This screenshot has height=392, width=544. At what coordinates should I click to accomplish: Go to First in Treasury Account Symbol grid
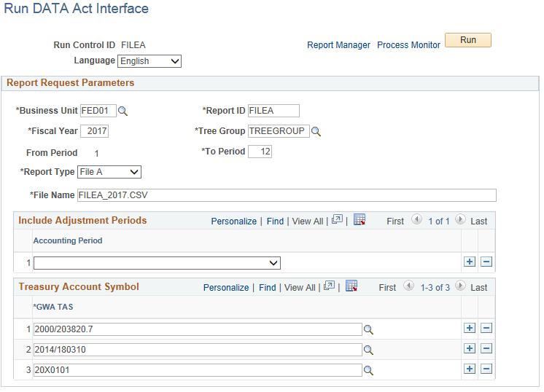[387, 288]
